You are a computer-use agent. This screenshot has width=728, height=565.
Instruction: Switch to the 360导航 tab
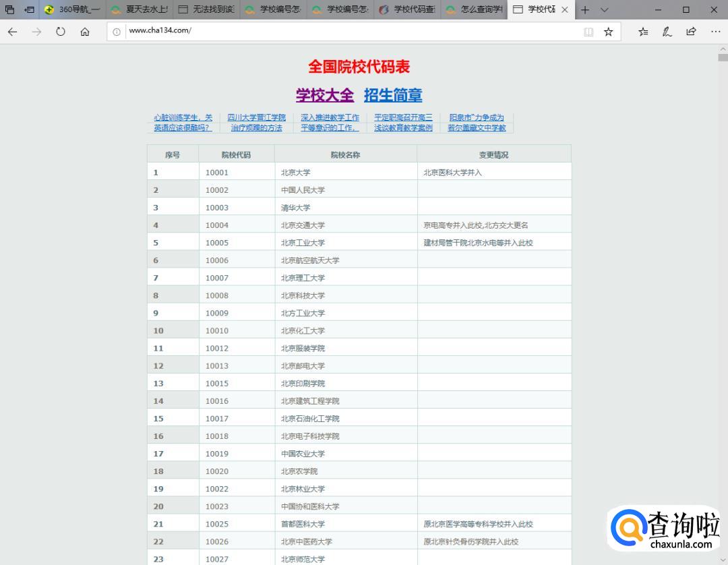[x=72, y=9]
